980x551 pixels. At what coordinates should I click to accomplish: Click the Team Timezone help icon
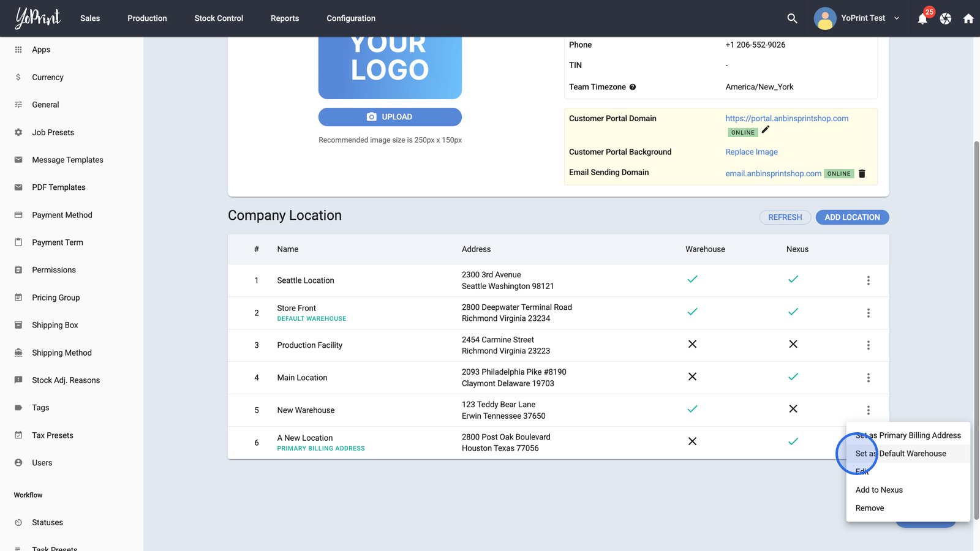pos(633,87)
